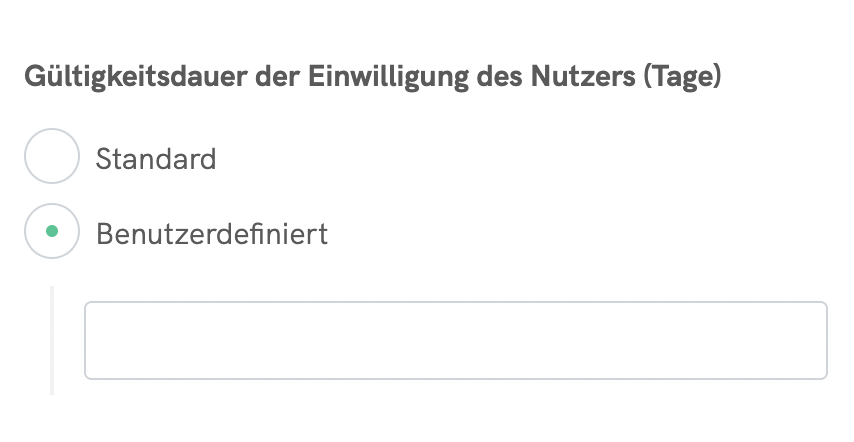The image size is (854, 442).
Task: Place cursor in the days entry field
Action: [455, 340]
